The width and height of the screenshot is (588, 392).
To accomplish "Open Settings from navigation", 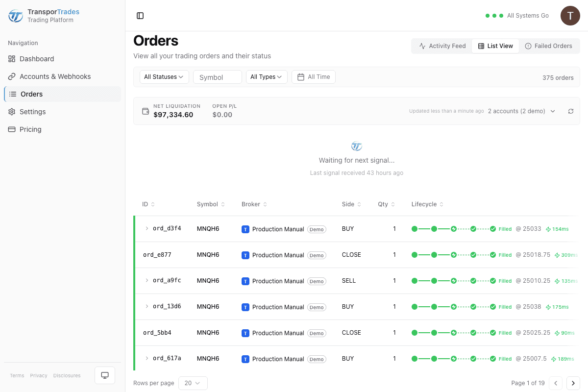I will pyautogui.click(x=62, y=112).
